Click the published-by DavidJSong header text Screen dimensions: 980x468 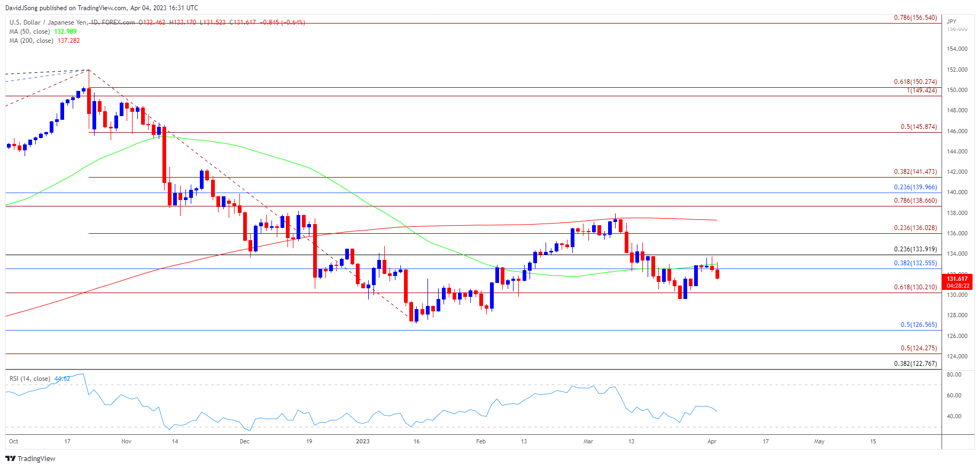pyautogui.click(x=102, y=8)
